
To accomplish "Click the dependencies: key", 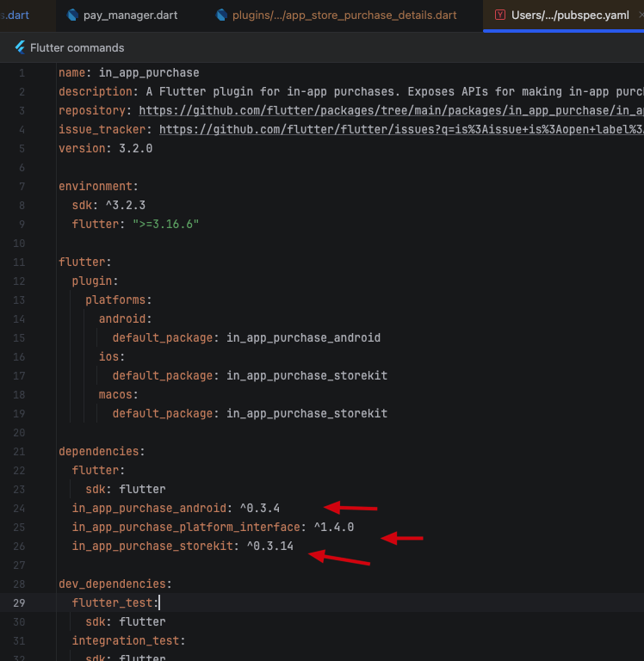I will point(102,452).
